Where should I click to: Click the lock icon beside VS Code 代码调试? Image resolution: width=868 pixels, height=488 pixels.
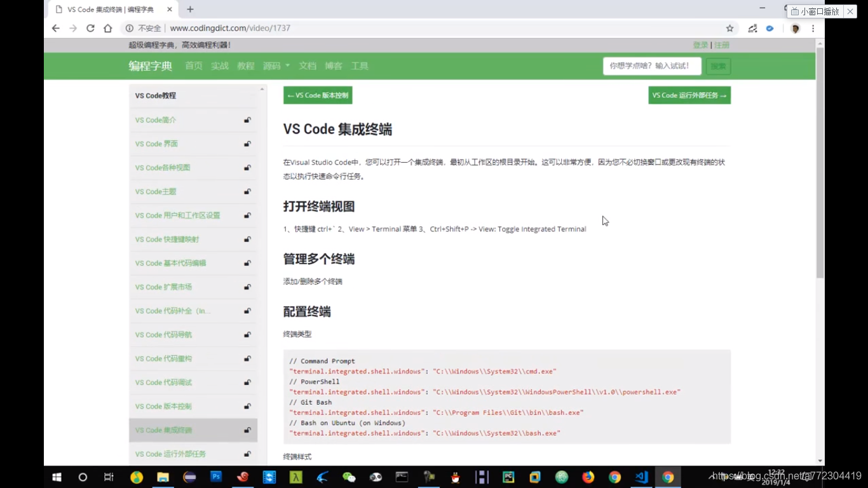[247, 383]
